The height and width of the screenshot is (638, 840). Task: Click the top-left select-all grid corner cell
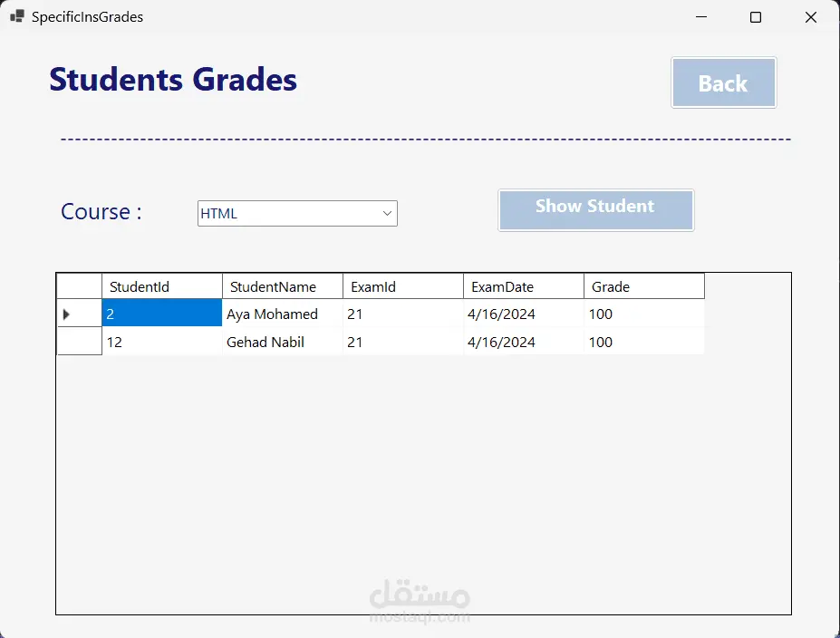point(79,286)
